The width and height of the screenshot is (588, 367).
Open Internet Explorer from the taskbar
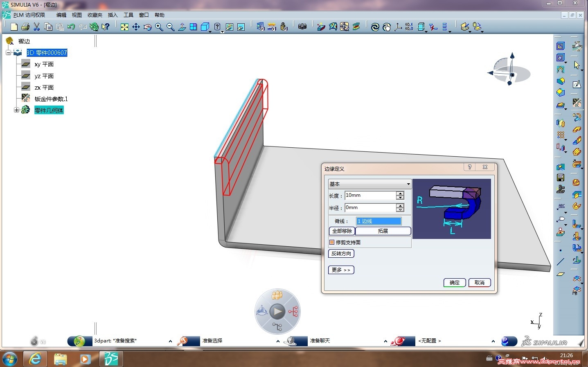point(36,359)
